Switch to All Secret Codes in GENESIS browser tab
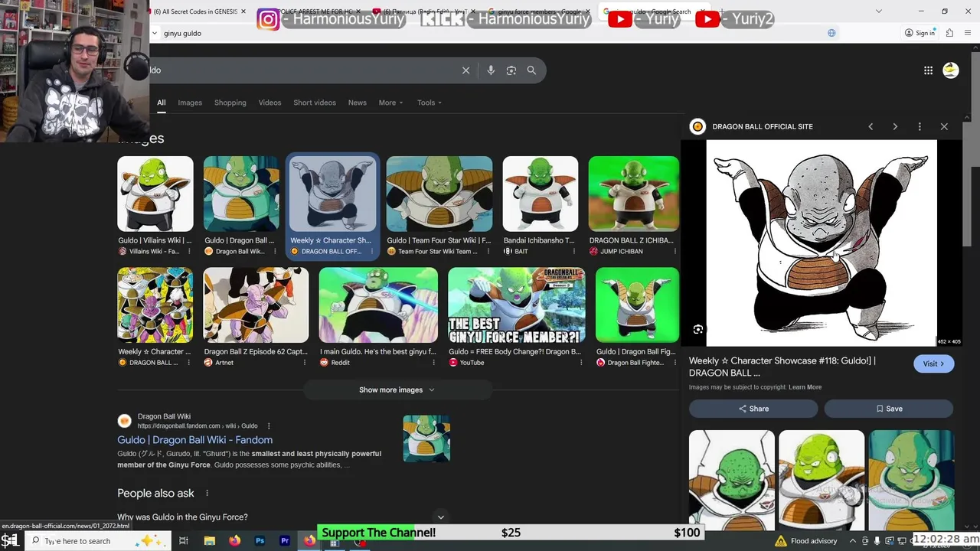 [x=199, y=11]
